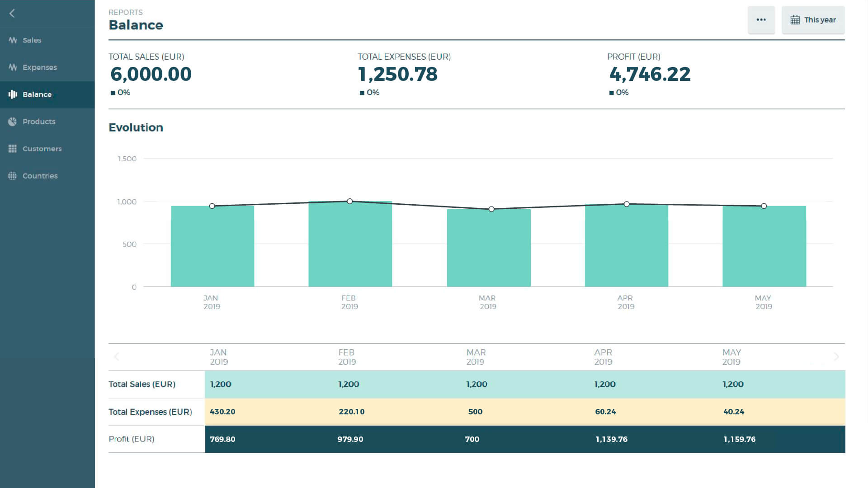Open the Expenses report
Screen dimensions: 868x488
click(x=47, y=67)
